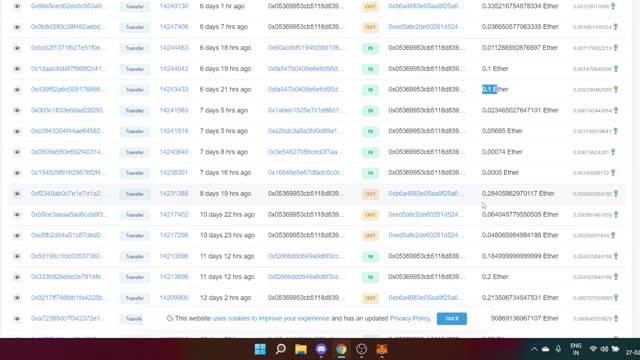
Task: Click green fee lightbulb icon in 0.28405862970117 Ether row
Action: pos(616,193)
